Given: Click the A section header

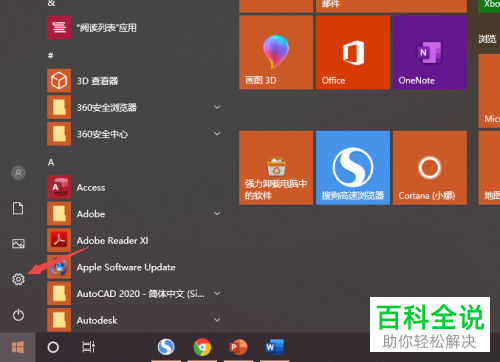Looking at the screenshot, I should pos(51,162).
